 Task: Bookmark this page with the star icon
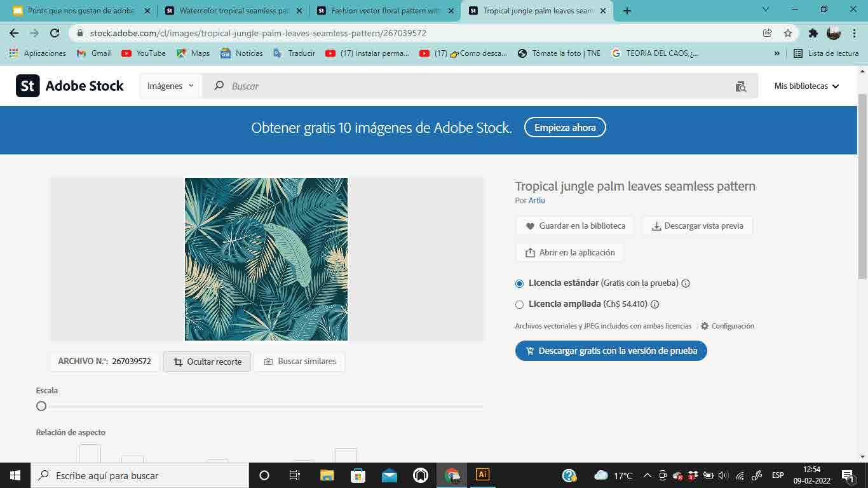(788, 33)
